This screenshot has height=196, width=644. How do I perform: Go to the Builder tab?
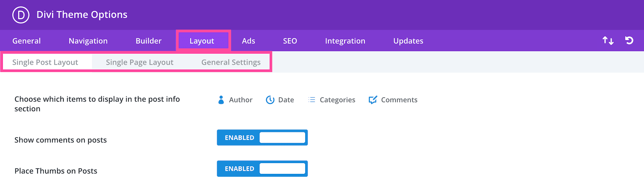[x=148, y=41]
